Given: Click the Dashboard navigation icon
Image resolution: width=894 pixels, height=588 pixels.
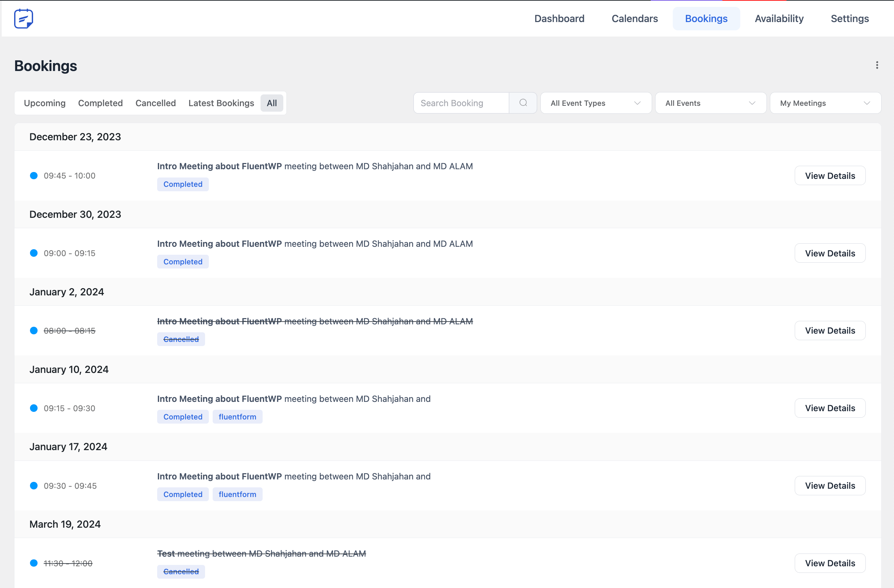Looking at the screenshot, I should [x=559, y=18].
